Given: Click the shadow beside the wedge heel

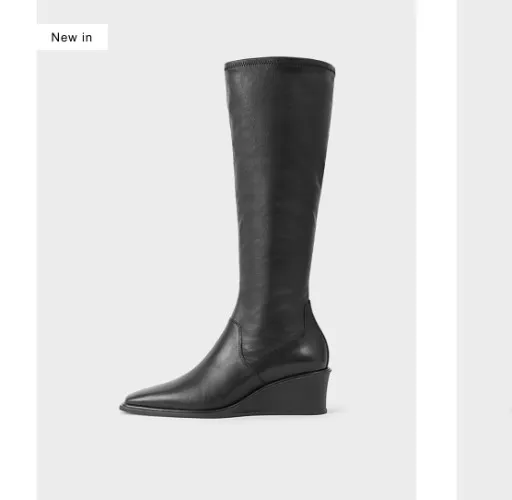Looking at the screenshot, I should click(x=335, y=411).
